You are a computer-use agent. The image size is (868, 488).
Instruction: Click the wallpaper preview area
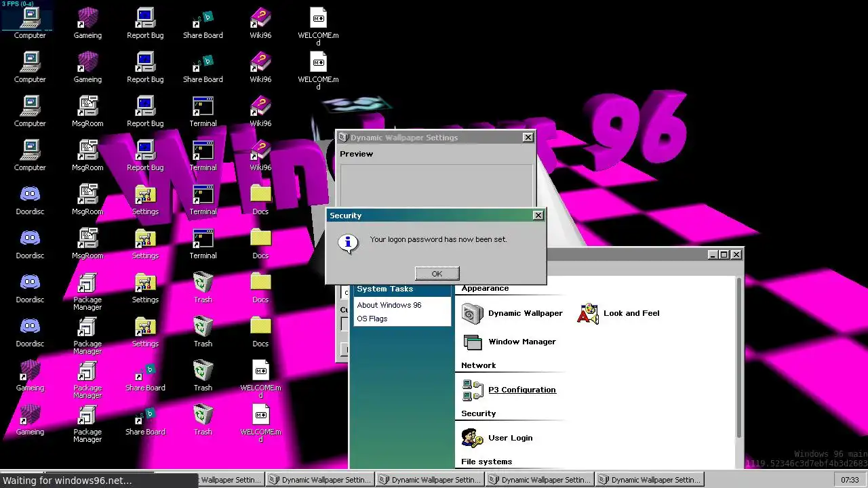436,185
